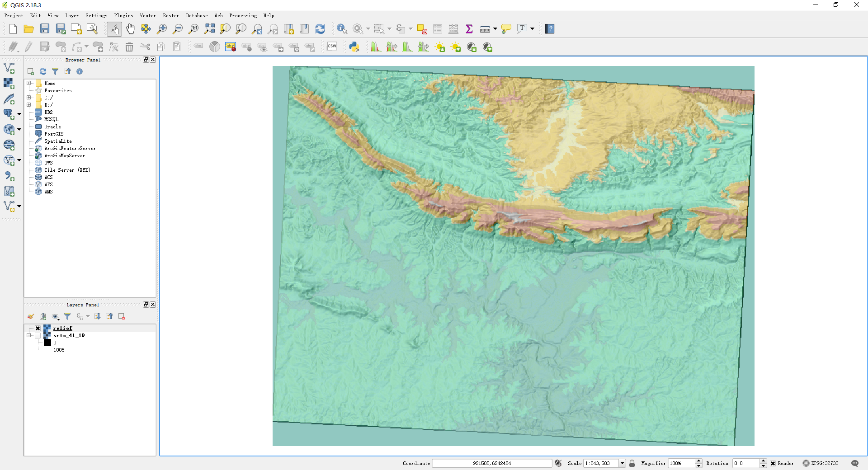Viewport: 868px width, 470px height.
Task: Open the Raster menu
Action: click(171, 15)
